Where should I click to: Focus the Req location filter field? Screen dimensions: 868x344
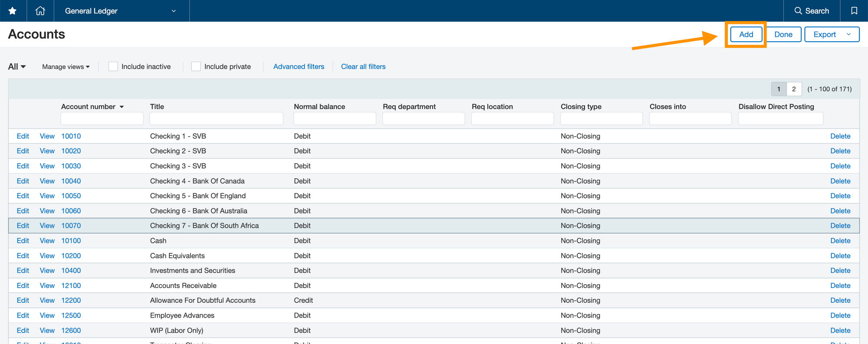click(513, 118)
